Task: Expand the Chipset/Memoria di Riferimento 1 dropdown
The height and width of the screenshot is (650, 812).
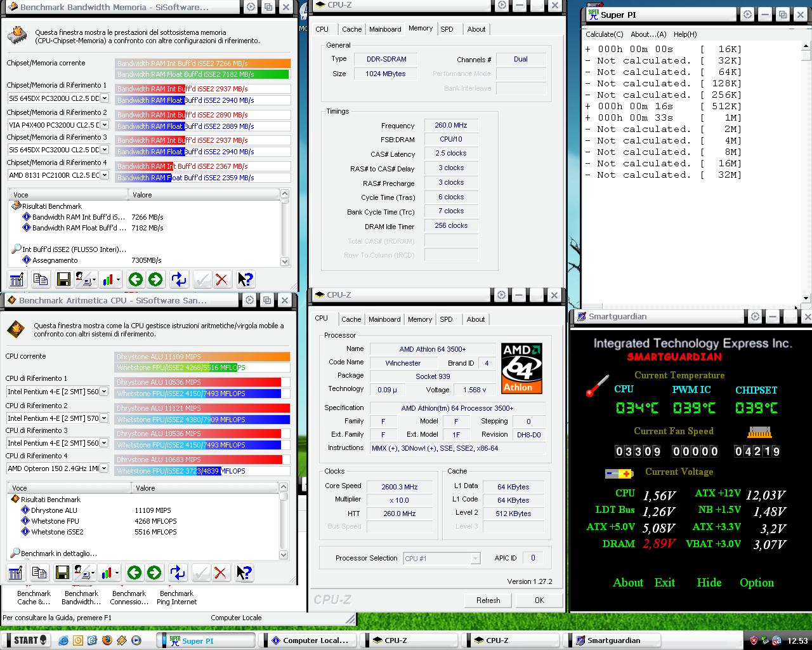Action: click(104, 98)
